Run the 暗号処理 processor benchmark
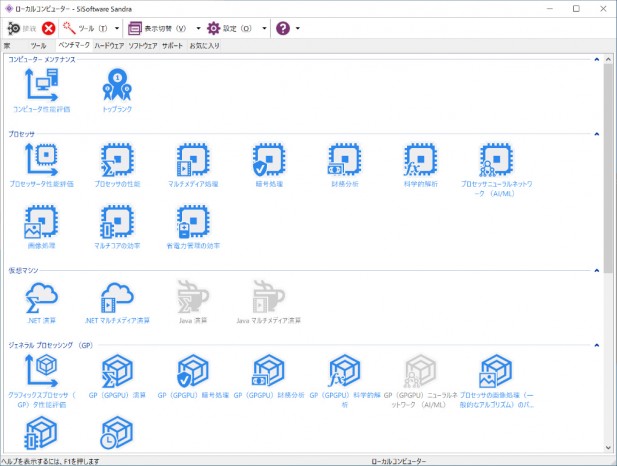 [x=268, y=160]
